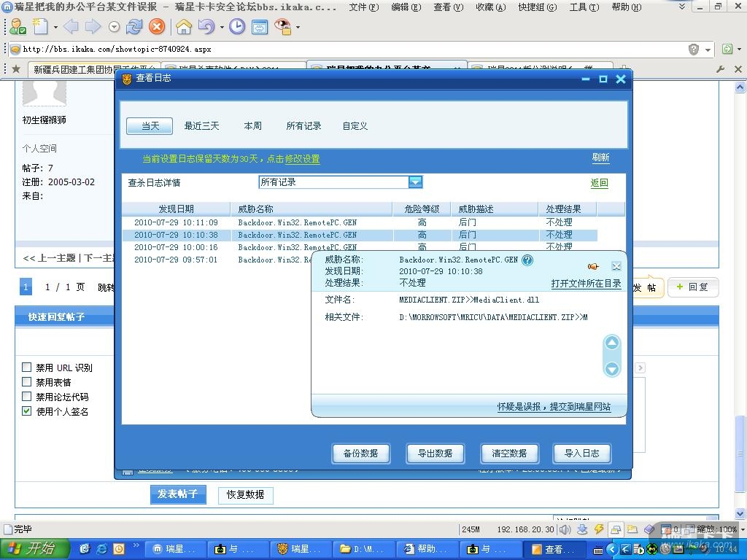
Task: Open the zoom 100% dropdown arrow
Action: (x=741, y=529)
